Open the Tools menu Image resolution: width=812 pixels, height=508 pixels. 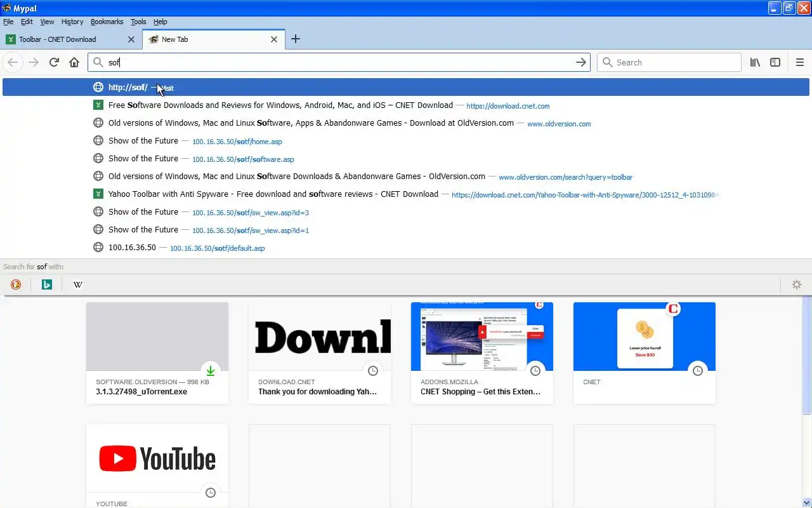click(x=138, y=22)
